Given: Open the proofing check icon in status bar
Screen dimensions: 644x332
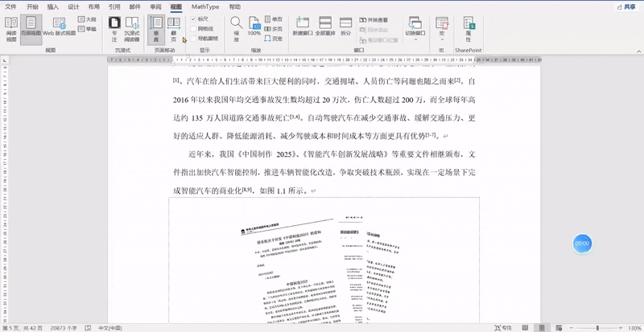Looking at the screenshot, I should (x=88, y=328).
